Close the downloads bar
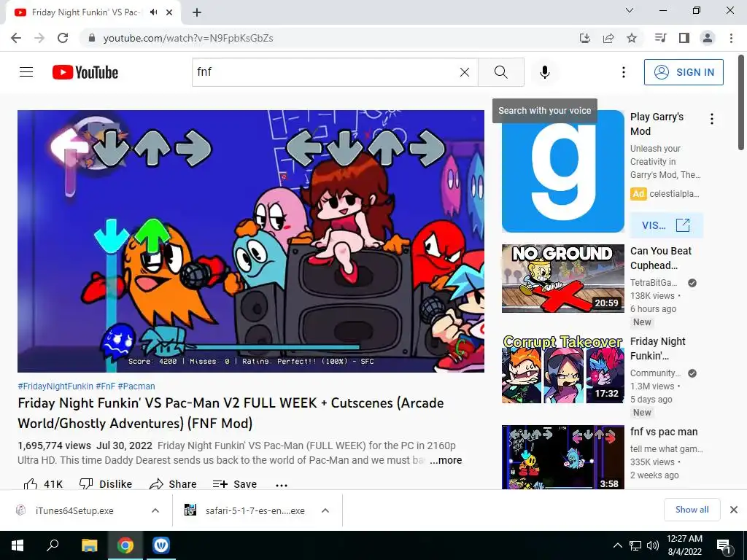This screenshot has height=560, width=747. pos(734,510)
